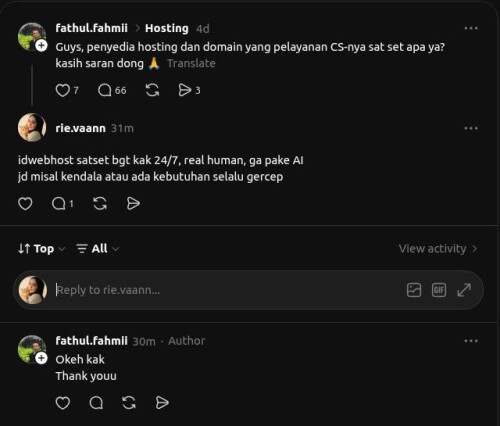The width and height of the screenshot is (500, 426).
Task: Open View activity
Action: point(438,249)
